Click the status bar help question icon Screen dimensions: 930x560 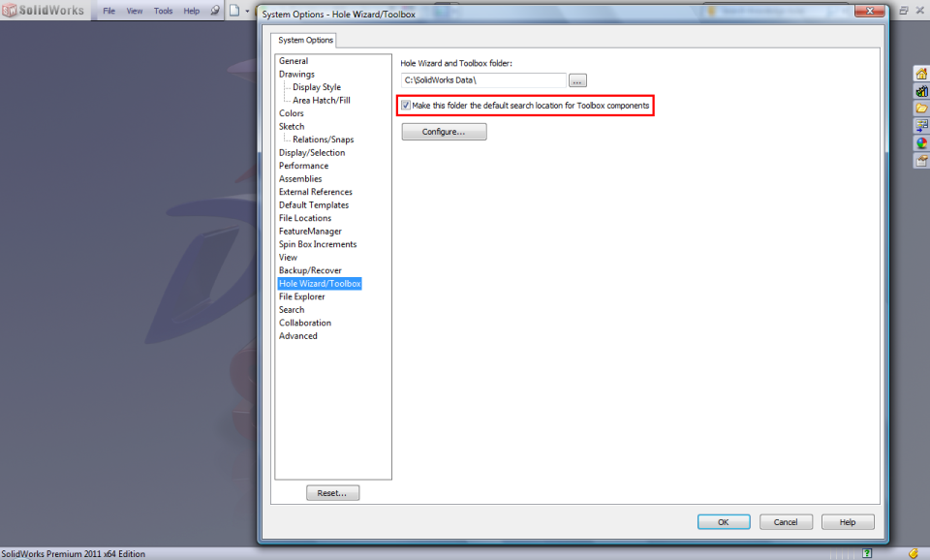pos(866,553)
